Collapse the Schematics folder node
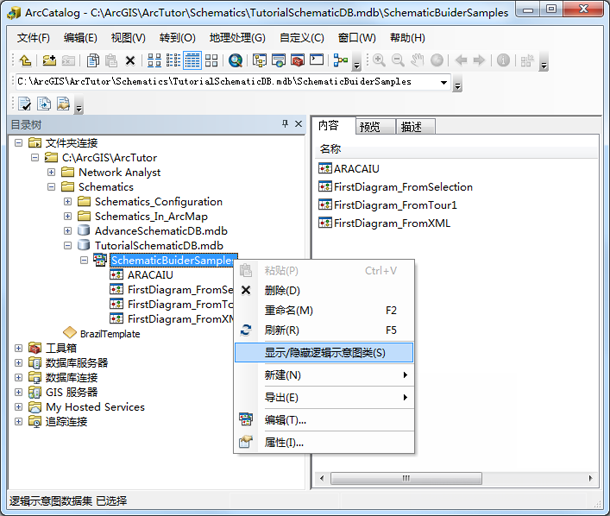The height and width of the screenshot is (516, 610). [51, 187]
